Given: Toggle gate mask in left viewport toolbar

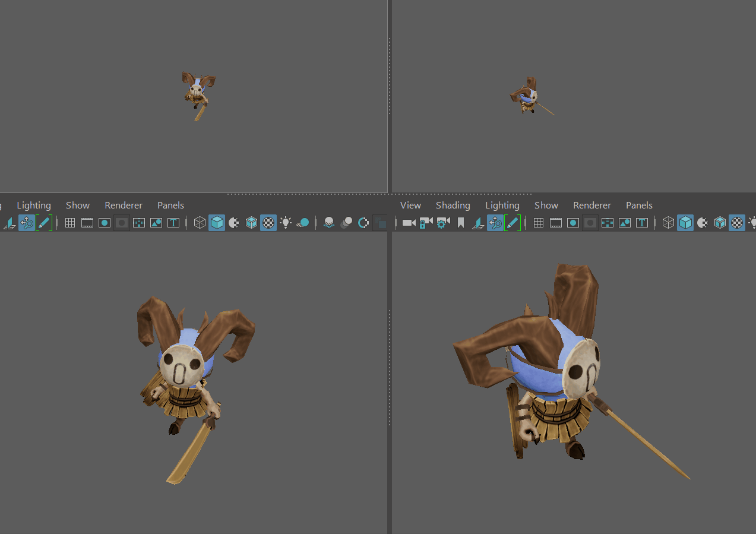Looking at the screenshot, I should [122, 223].
